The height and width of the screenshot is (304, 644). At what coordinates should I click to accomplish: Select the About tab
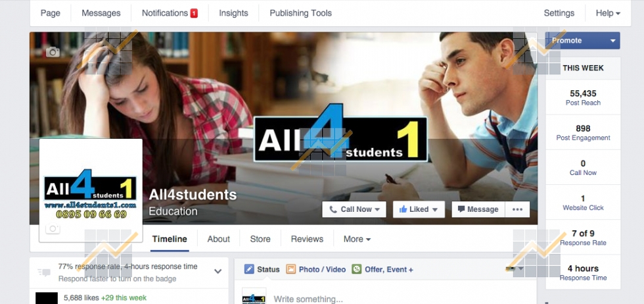[x=218, y=239]
